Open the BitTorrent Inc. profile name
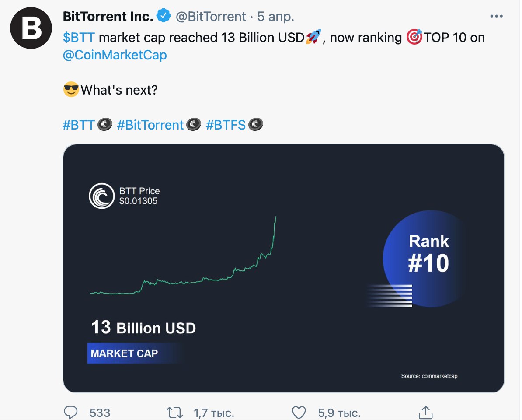Screen dimensions: 522x420 click(108, 17)
